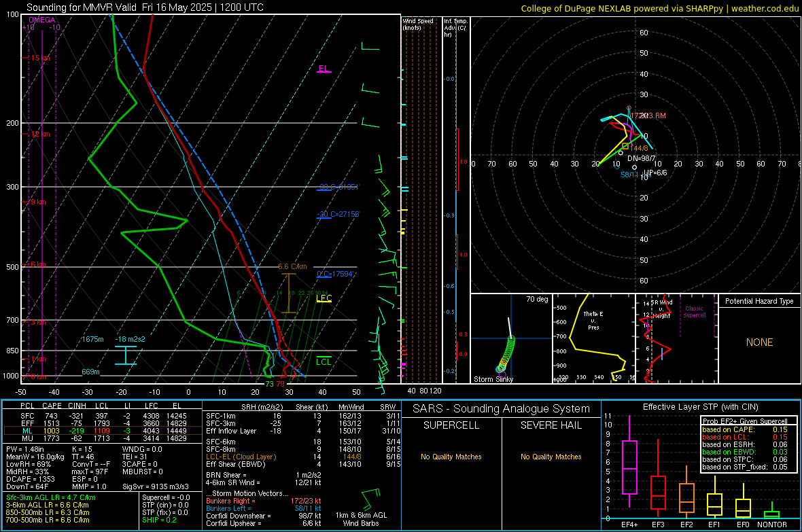Click the LCL-EL (Cloud Layer) row
802x532 pixels.
pyautogui.click(x=303, y=457)
